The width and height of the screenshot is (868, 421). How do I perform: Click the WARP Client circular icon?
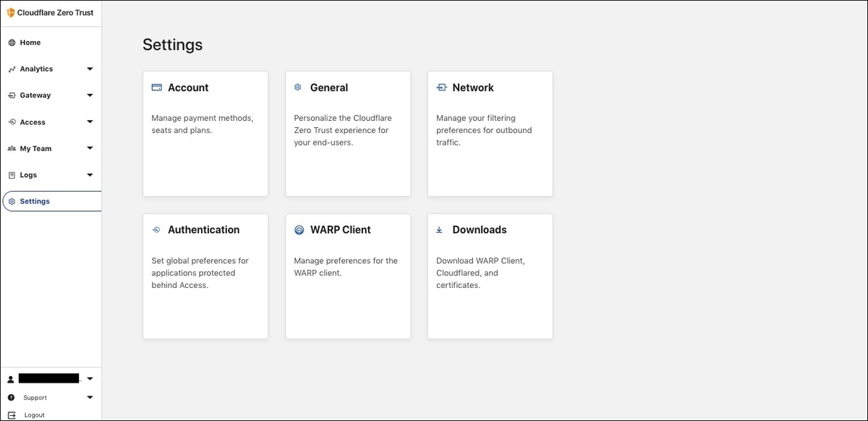click(x=299, y=230)
